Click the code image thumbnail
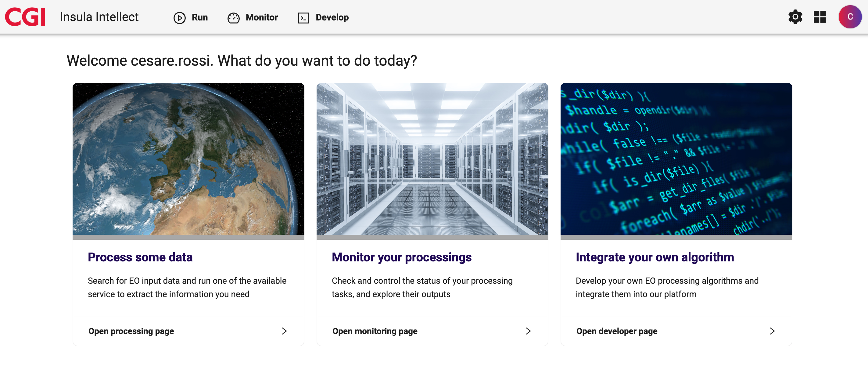This screenshot has width=868, height=375. pyautogui.click(x=676, y=159)
